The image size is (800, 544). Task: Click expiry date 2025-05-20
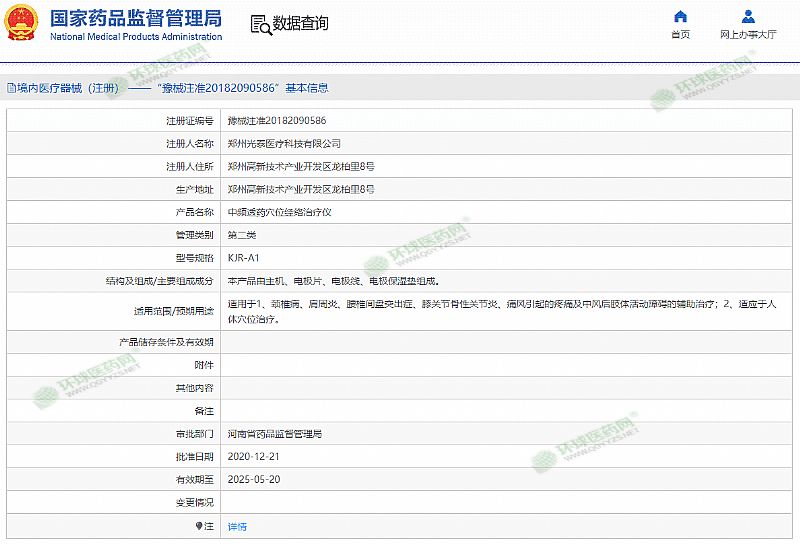(251, 479)
